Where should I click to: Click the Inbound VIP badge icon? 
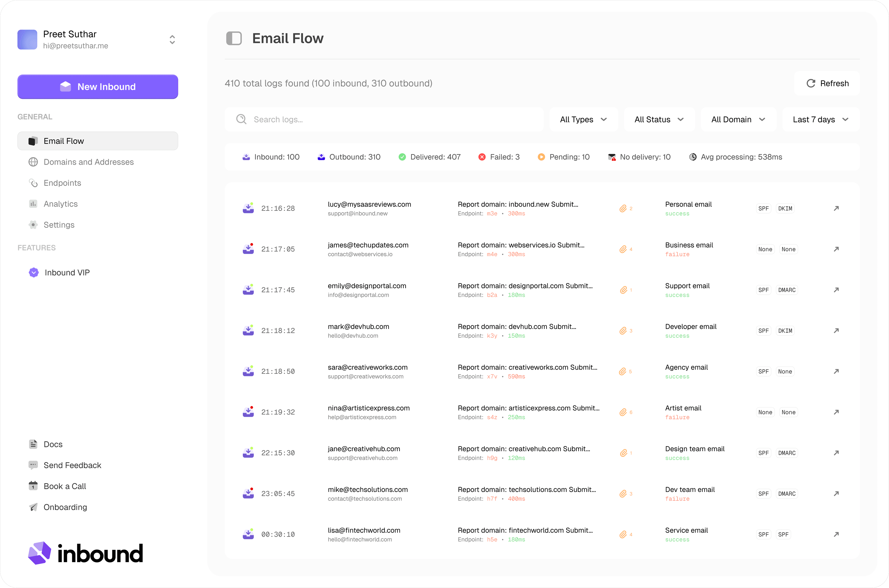click(x=34, y=273)
